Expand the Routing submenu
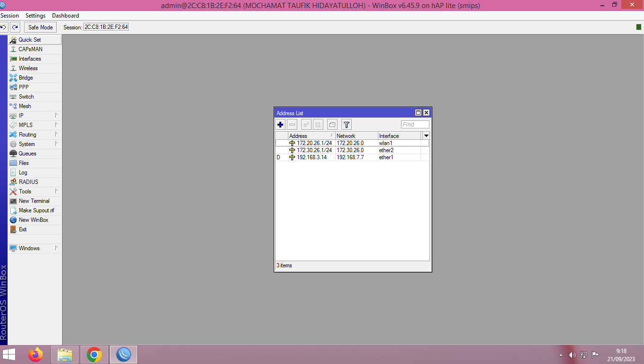 pyautogui.click(x=35, y=135)
